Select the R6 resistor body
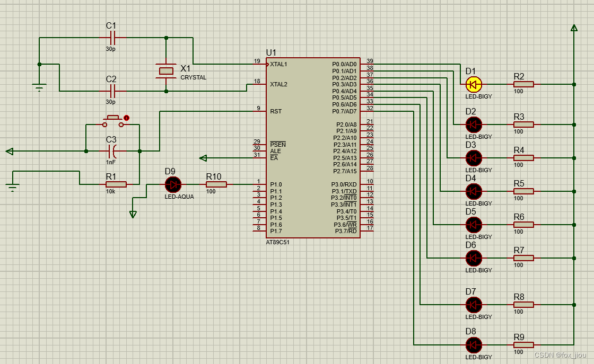Viewport: 594px width, 364px height. pos(523,225)
